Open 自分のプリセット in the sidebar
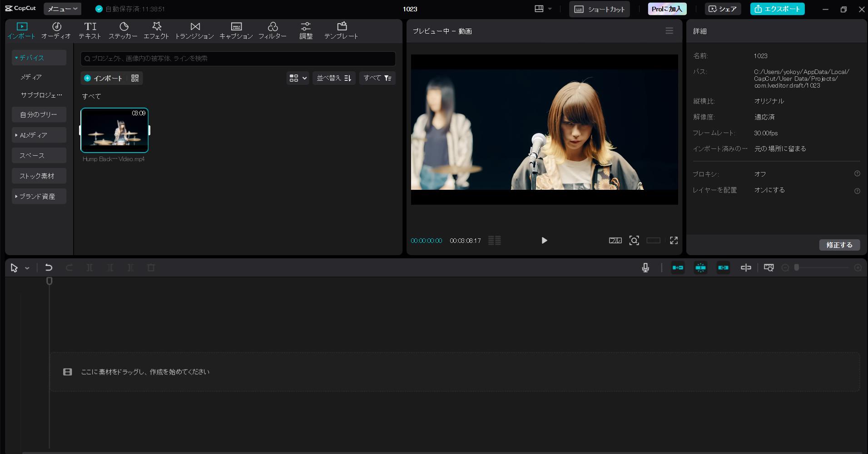This screenshot has width=868, height=454. pos(39,114)
